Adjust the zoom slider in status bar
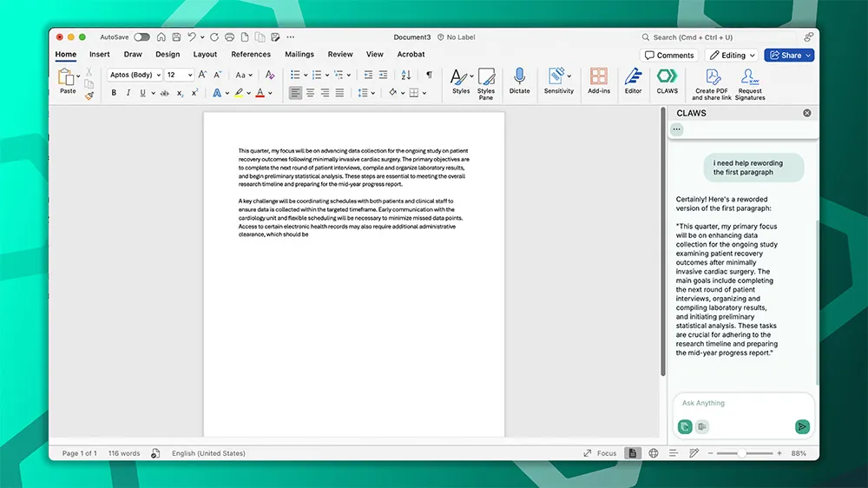The image size is (868, 488). [x=741, y=453]
